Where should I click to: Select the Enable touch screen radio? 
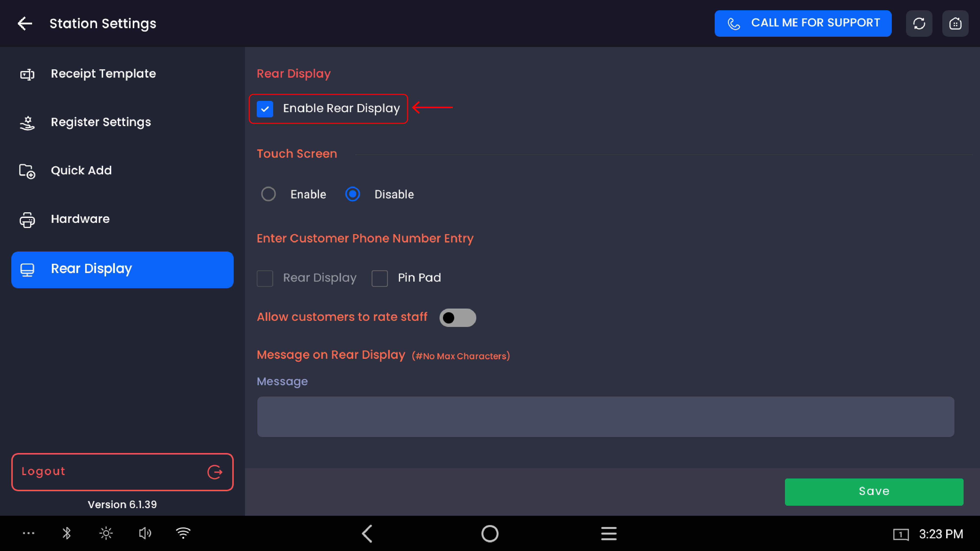[x=268, y=194]
